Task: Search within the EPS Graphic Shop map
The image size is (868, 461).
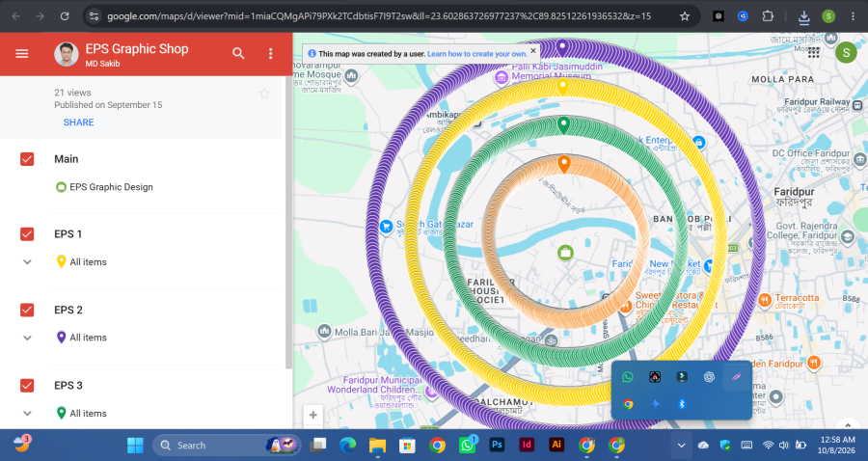Action: pyautogui.click(x=238, y=54)
